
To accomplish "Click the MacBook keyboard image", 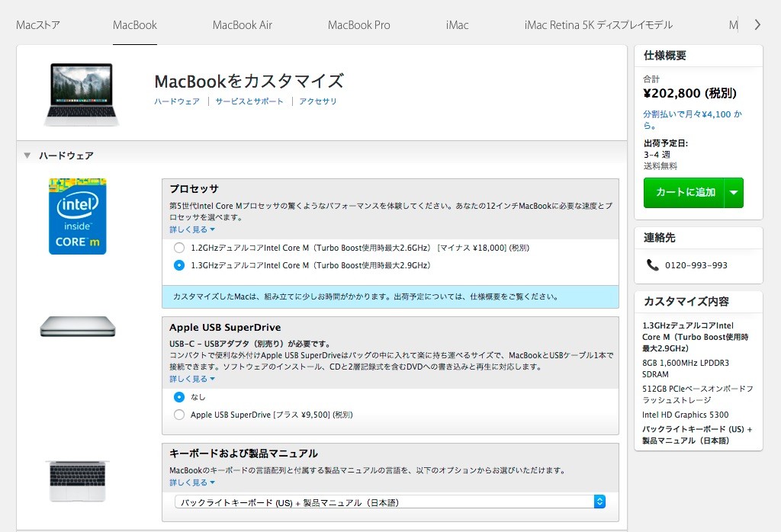I will [x=78, y=481].
